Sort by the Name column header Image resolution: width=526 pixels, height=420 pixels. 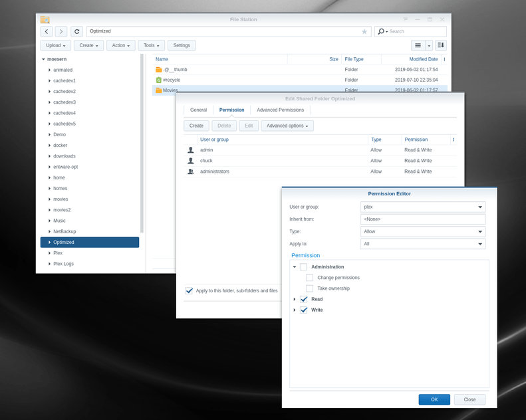[x=219, y=59]
